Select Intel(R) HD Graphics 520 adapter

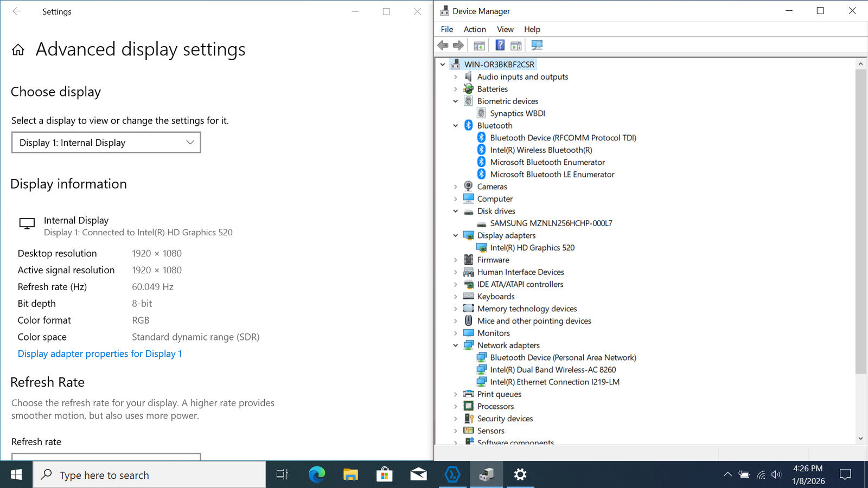point(532,248)
